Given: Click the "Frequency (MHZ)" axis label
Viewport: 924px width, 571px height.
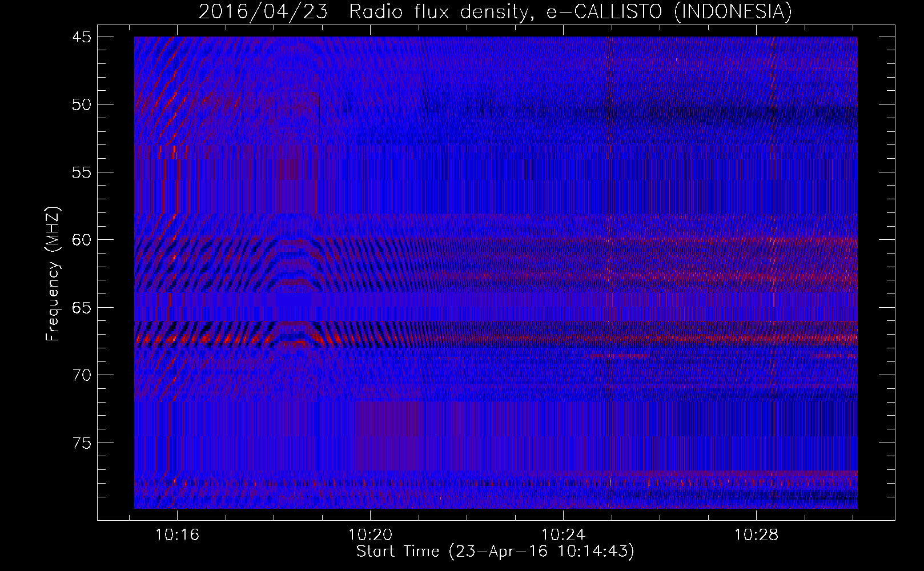Looking at the screenshot, I should coord(53,274).
